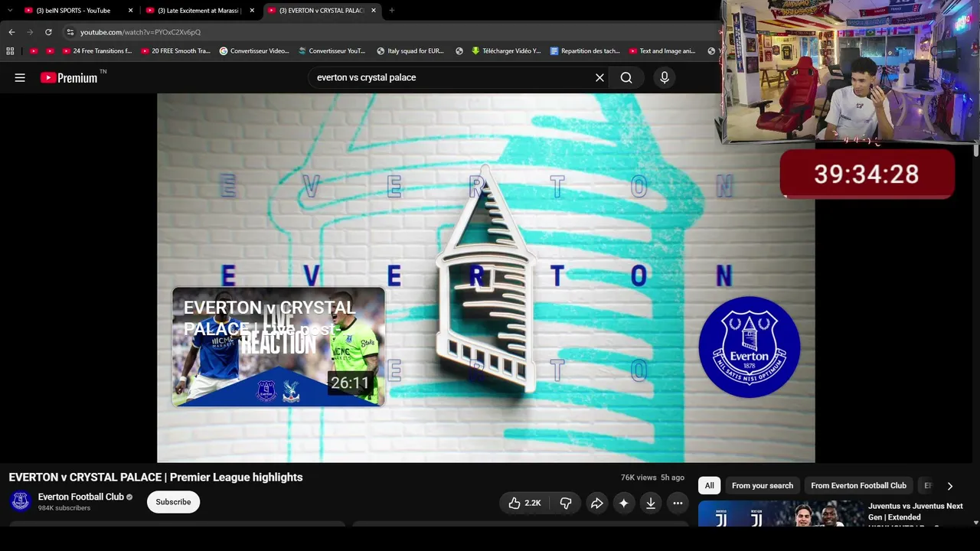
Task: Download the video with the arrow icon
Action: coord(651,503)
